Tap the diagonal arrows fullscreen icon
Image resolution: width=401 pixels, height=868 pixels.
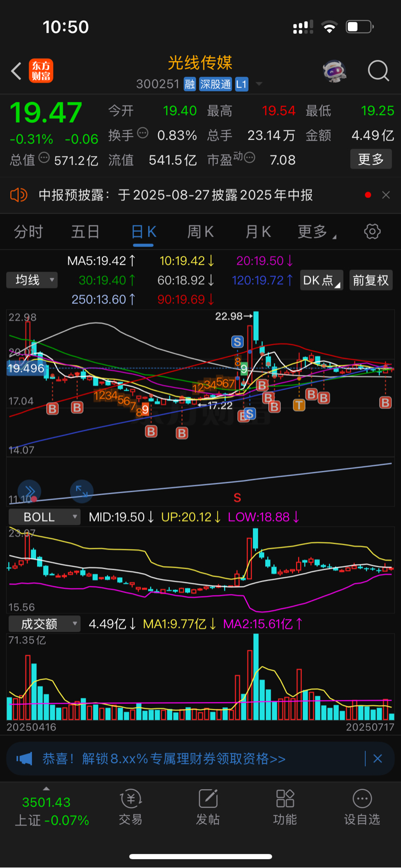click(82, 491)
